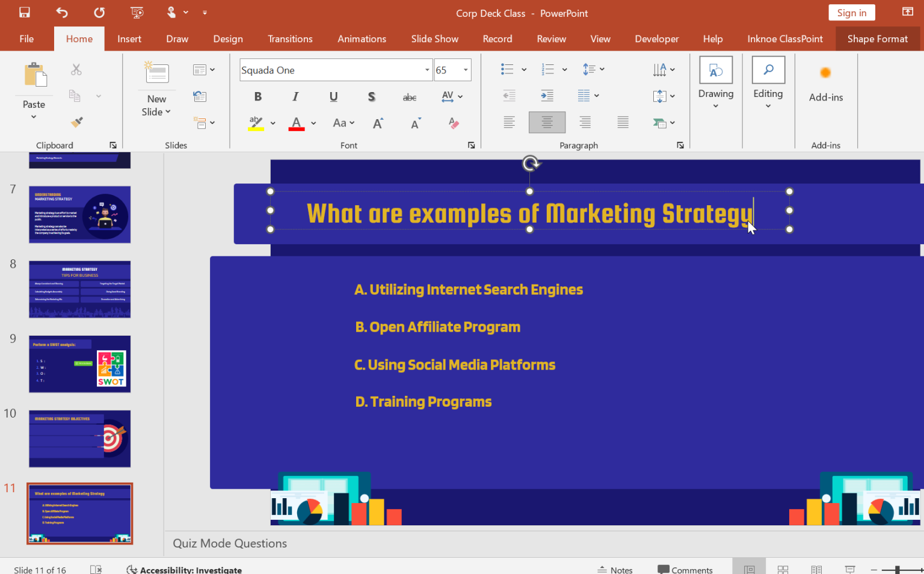This screenshot has width=924, height=574.
Task: Increase the indent level
Action: coord(546,95)
